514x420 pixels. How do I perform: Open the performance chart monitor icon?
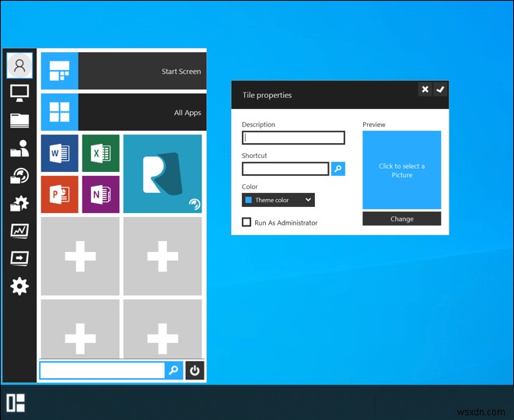coord(19,231)
